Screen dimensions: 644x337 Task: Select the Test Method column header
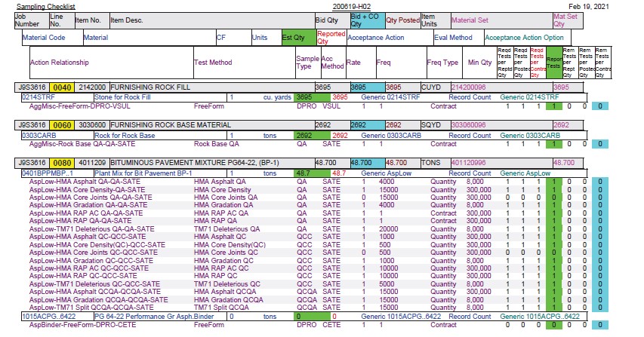pyautogui.click(x=213, y=63)
